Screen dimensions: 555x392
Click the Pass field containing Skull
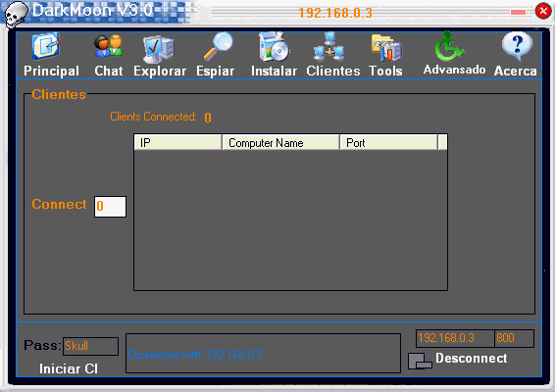(90, 346)
